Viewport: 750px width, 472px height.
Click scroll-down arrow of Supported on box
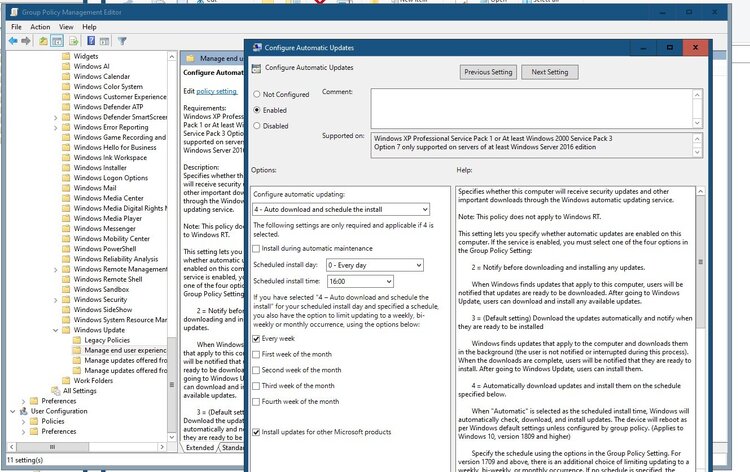[x=697, y=152]
